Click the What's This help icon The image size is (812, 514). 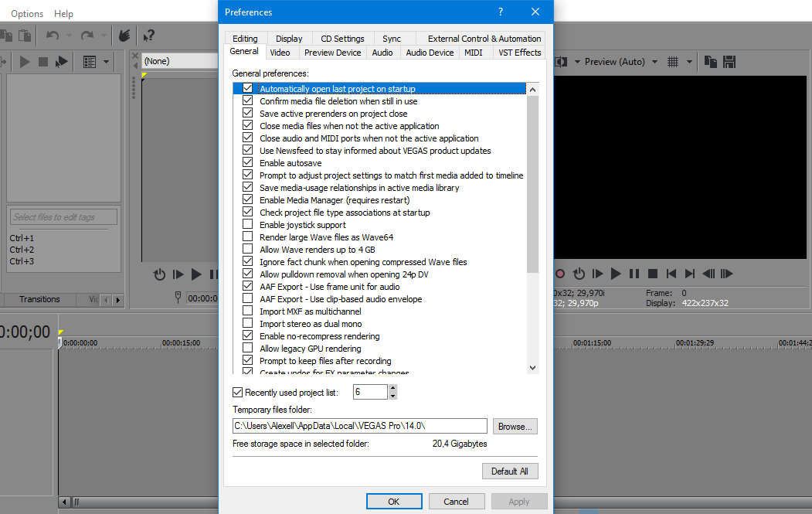[149, 36]
